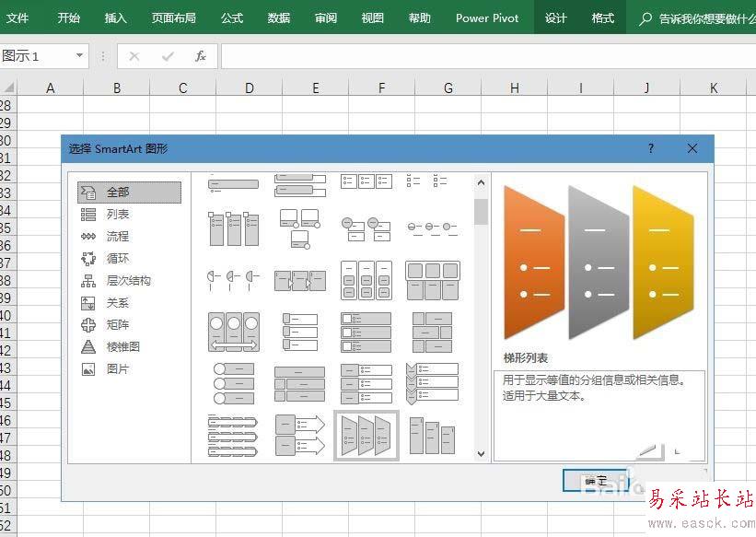Pick the 水平图片列表 horizontal picture layout
The height and width of the screenshot is (537, 756).
(x=433, y=280)
